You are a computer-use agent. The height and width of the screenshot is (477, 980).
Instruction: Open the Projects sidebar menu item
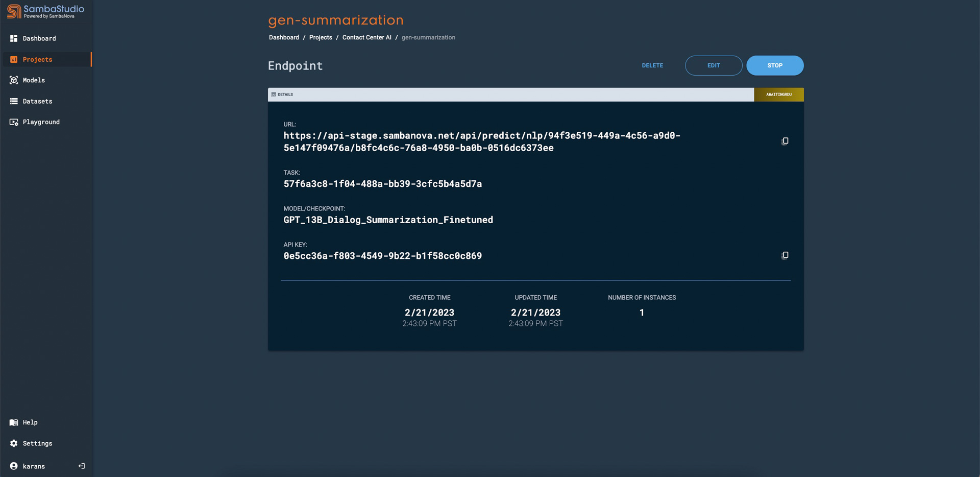click(x=38, y=59)
